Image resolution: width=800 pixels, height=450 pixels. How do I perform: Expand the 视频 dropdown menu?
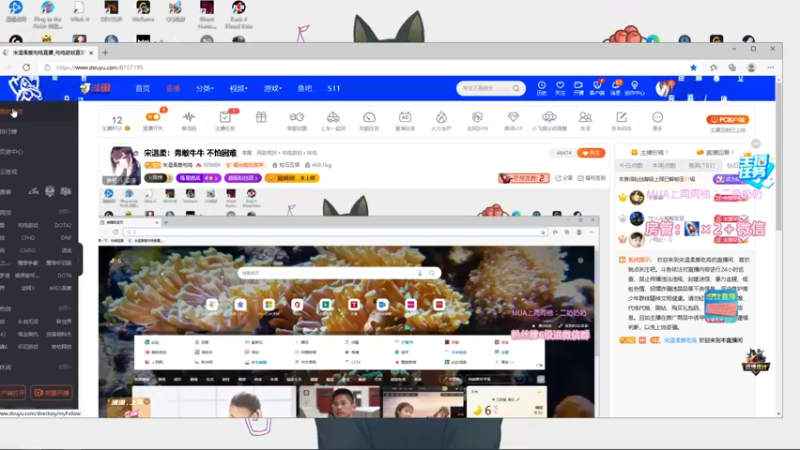pyautogui.click(x=238, y=88)
